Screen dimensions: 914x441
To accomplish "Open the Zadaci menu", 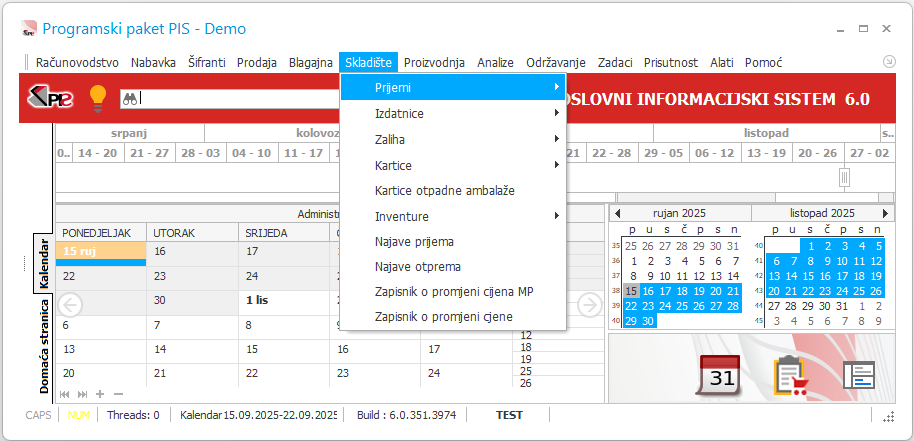I will click(615, 62).
